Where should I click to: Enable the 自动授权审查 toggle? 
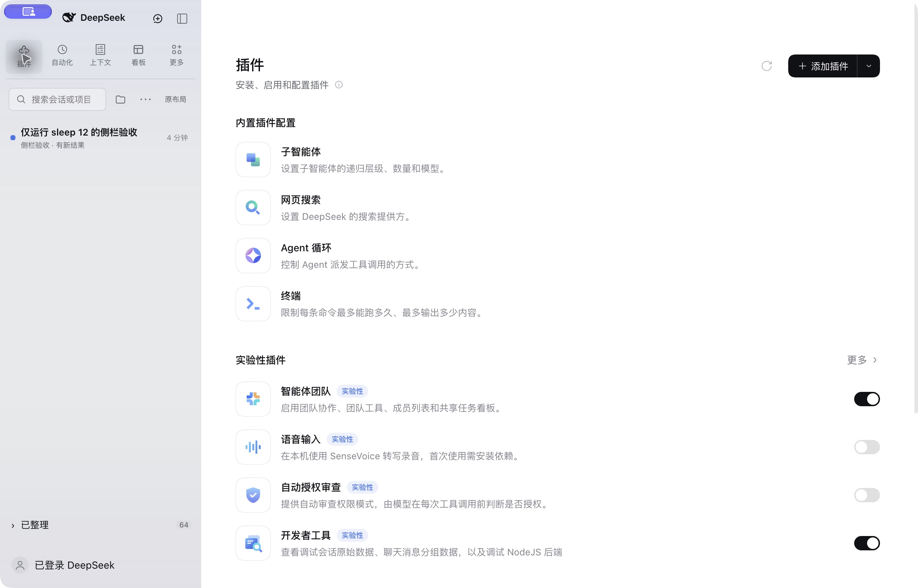click(x=867, y=495)
